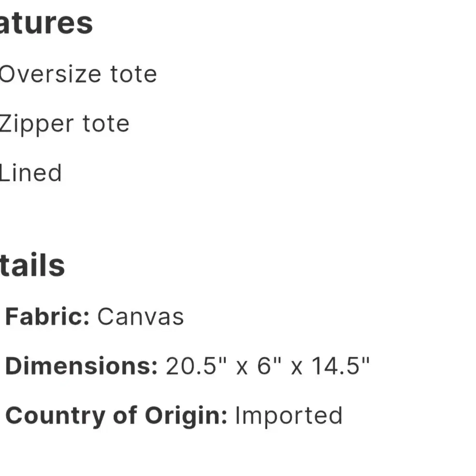Click the bold Dimensions: label
The width and height of the screenshot is (476, 476).
point(81,366)
